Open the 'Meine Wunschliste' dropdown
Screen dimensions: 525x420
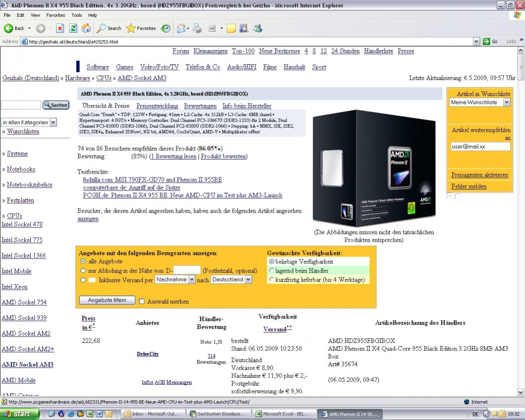pyautogui.click(x=479, y=102)
